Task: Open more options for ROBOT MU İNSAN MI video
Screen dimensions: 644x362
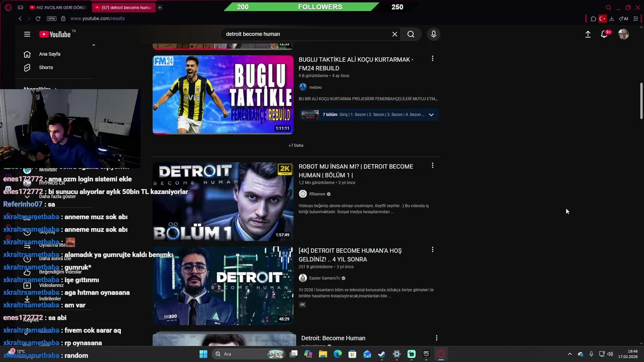Action: 432,165
